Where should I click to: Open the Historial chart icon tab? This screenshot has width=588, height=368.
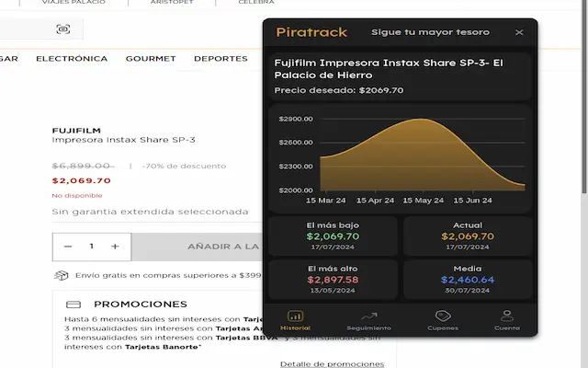click(x=295, y=319)
